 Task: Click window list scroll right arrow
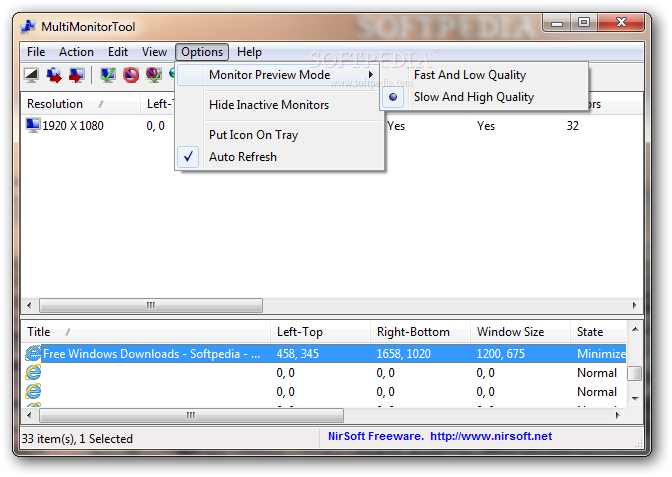tap(618, 415)
